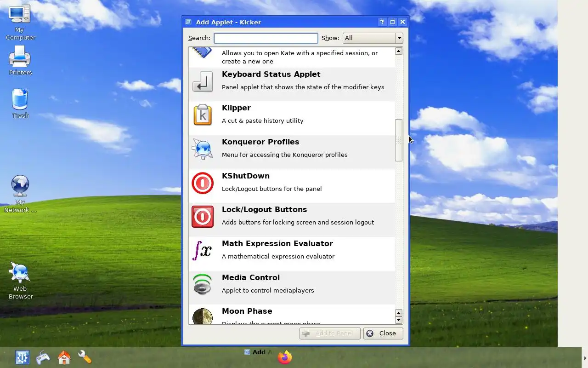Select the "Klipper" title text
The height and width of the screenshot is (368, 588).
coord(236,108)
